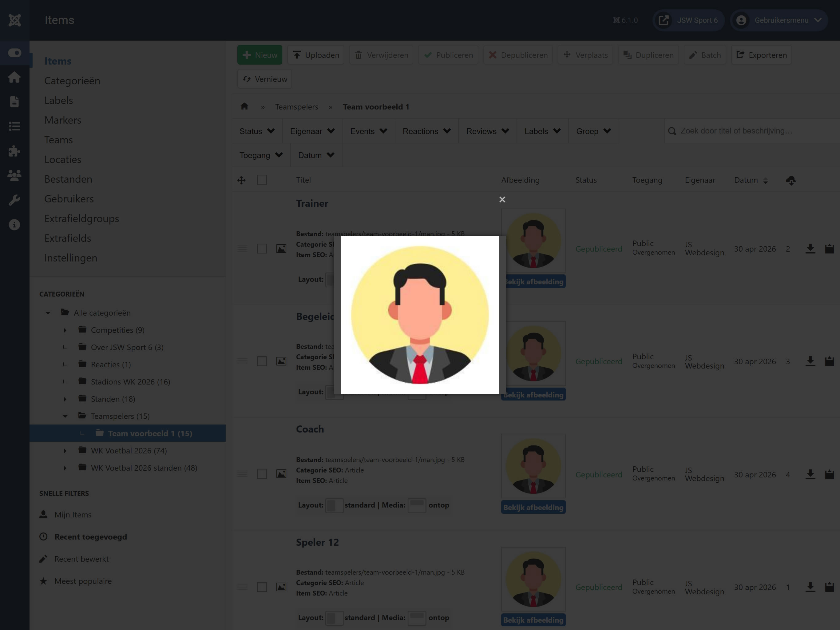Screen dimensions: 840x630
Task: Click the image type icon in Trainer row
Action: (x=281, y=249)
